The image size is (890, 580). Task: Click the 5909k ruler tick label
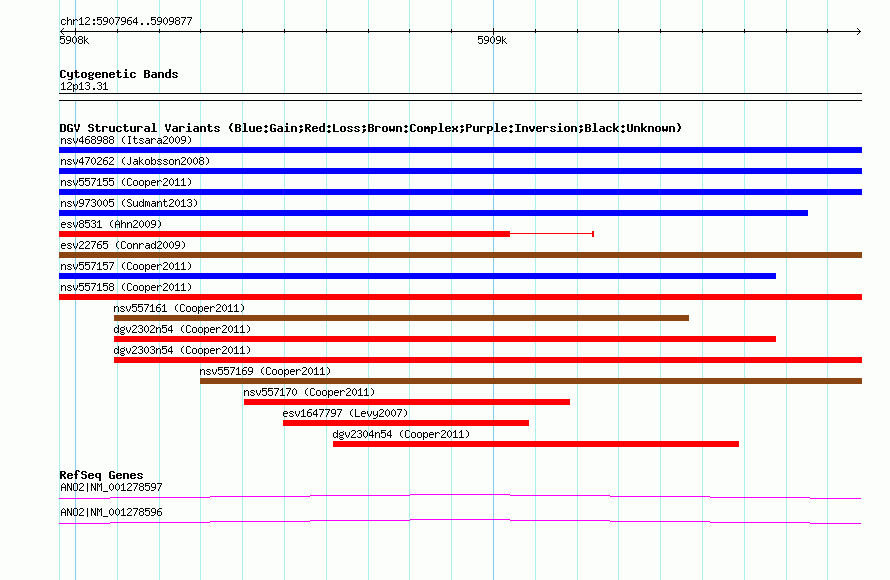(x=492, y=40)
